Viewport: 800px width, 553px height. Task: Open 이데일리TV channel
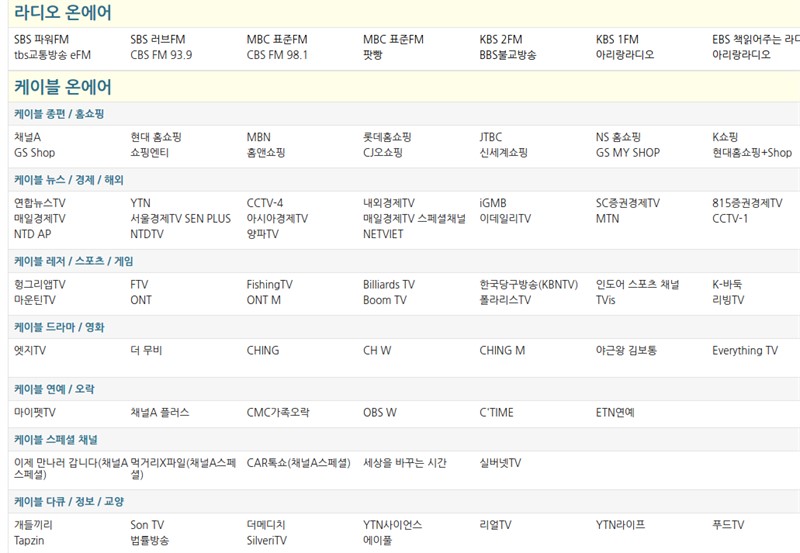point(505,218)
